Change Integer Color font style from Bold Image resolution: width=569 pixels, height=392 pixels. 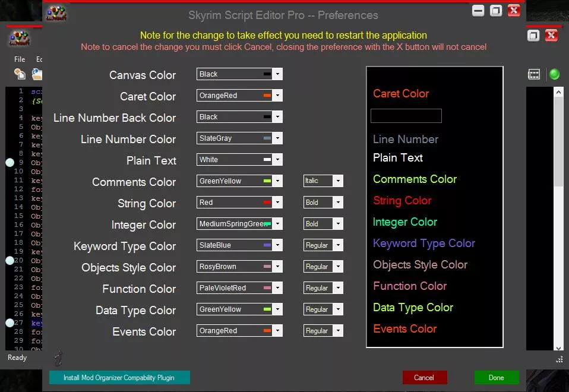338,223
